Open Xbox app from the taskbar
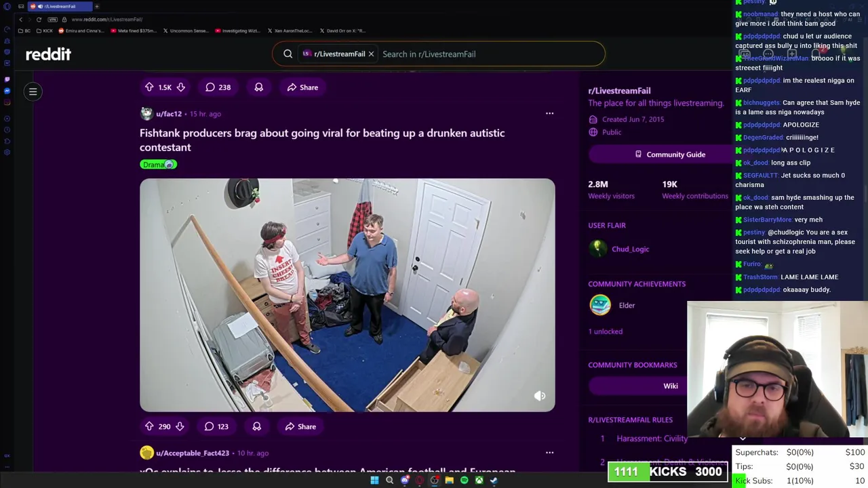The image size is (868, 488). coord(479,481)
